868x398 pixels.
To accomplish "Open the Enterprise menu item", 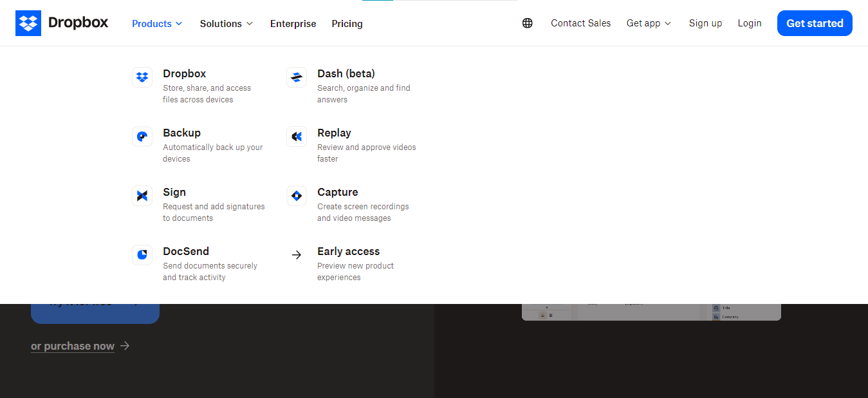I will point(293,23).
